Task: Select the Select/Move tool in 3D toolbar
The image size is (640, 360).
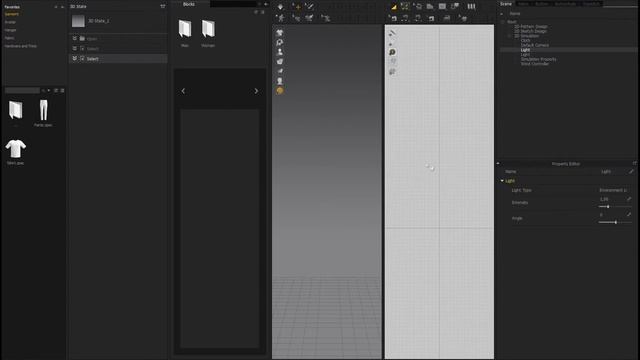Action: click(298, 7)
